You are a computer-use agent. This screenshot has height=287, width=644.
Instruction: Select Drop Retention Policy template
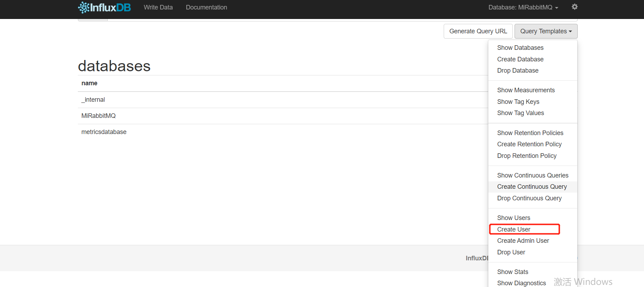[533, 156]
